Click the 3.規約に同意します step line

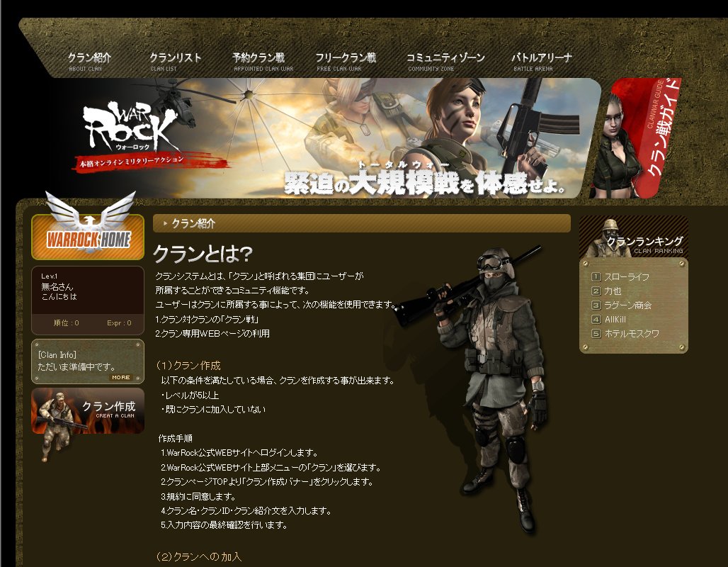198,496
